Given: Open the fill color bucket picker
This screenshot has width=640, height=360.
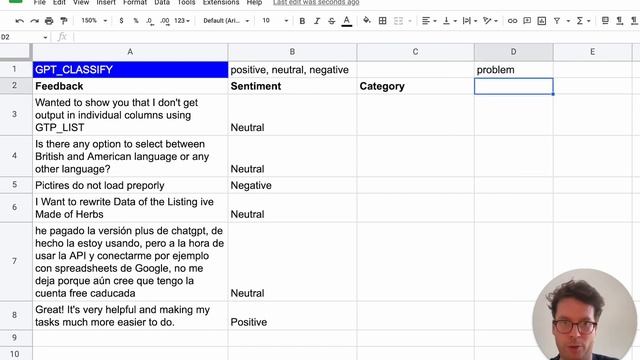Looking at the screenshot, I should point(367,20).
